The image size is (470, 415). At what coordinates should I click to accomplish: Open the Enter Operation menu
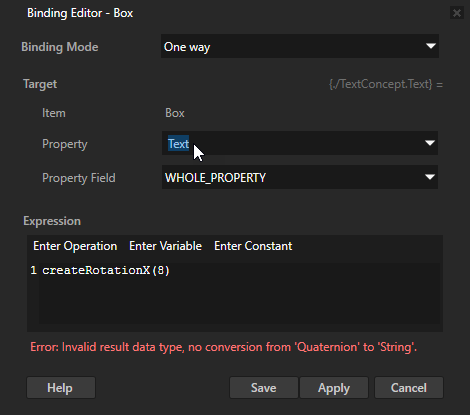[75, 246]
